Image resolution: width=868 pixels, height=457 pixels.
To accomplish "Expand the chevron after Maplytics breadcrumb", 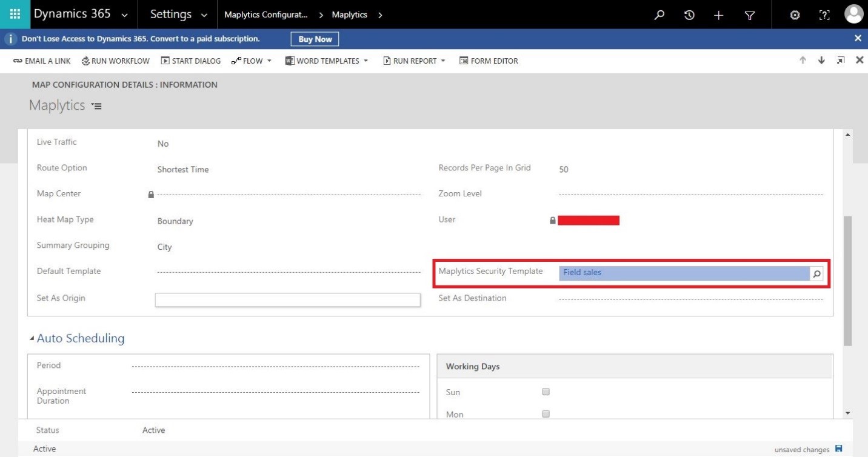I will coord(380,15).
